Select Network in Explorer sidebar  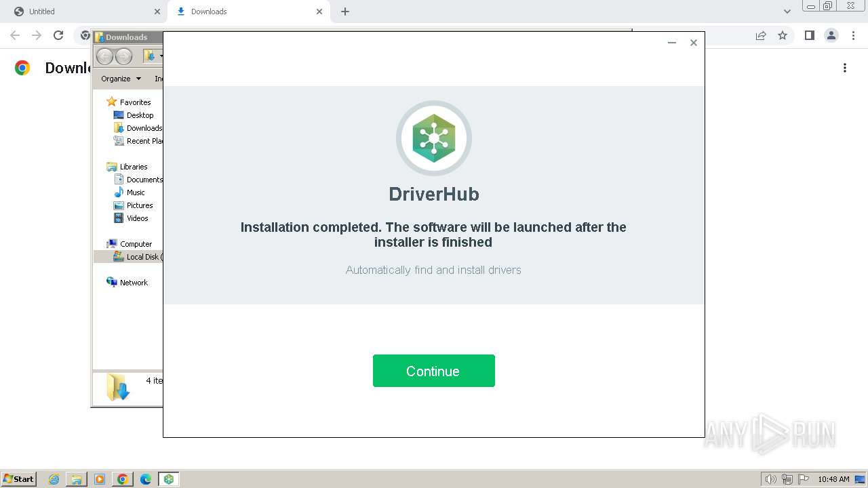click(127, 283)
